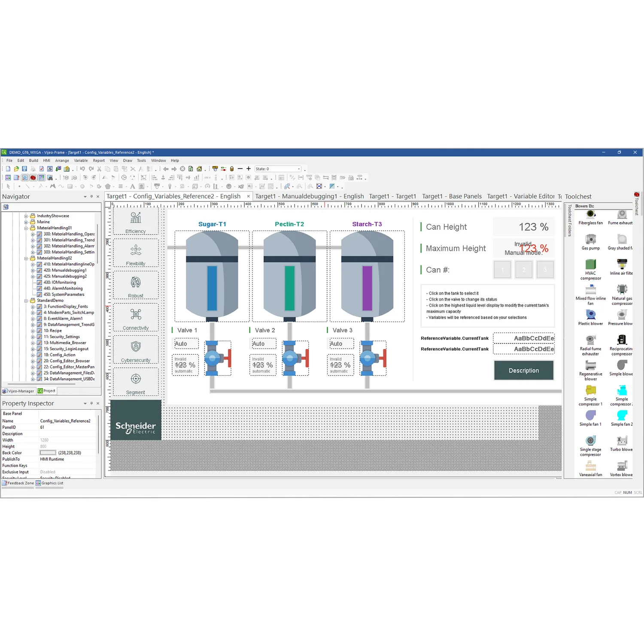Screen dimensions: 644x644
Task: Expand the Marine folder in the tree
Action: coord(26,222)
